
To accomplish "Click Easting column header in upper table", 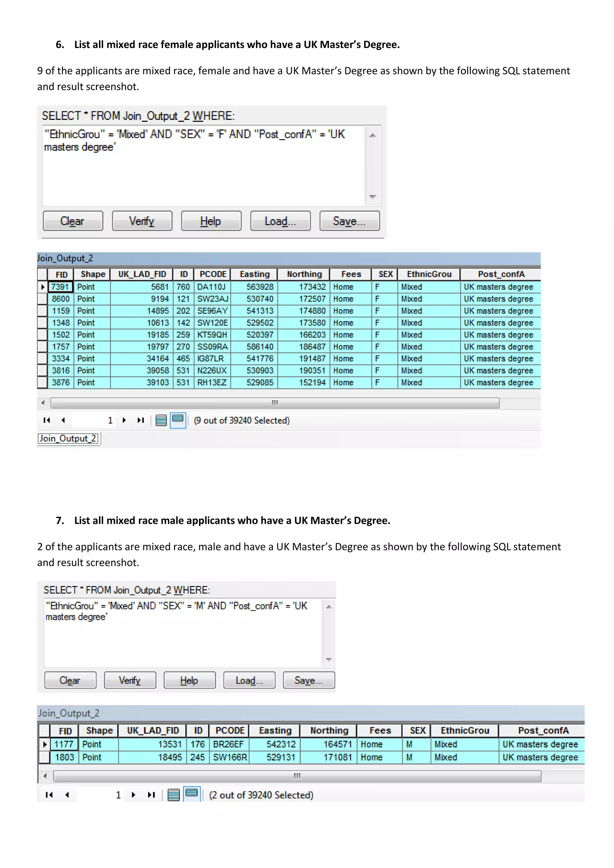I will pyautogui.click(x=255, y=274).
